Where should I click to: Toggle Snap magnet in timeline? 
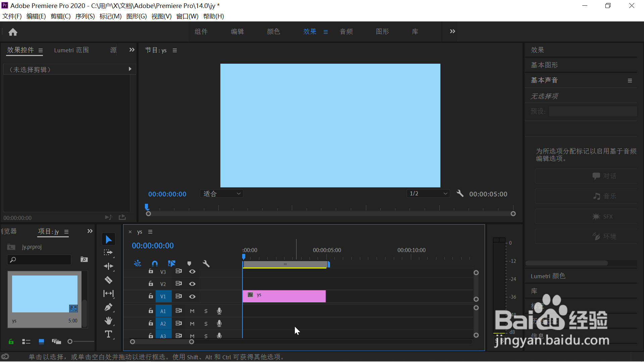(155, 264)
